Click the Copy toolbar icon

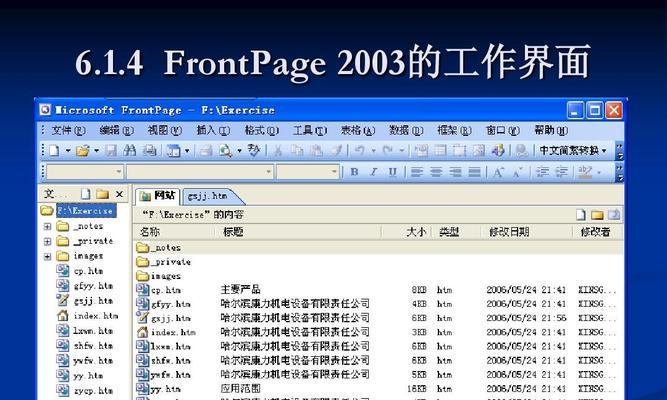(297, 150)
